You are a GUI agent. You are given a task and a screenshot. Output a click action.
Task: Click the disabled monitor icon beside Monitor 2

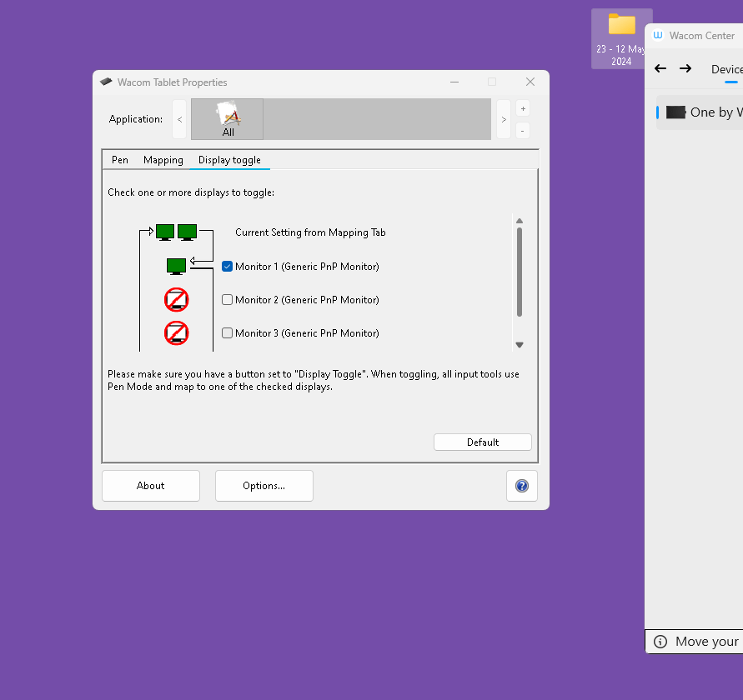176,300
